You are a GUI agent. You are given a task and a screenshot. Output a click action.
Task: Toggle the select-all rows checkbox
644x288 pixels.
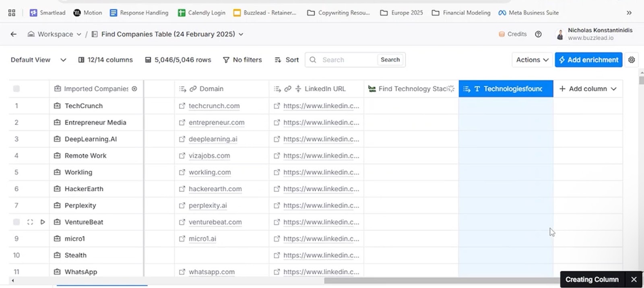coord(17,89)
